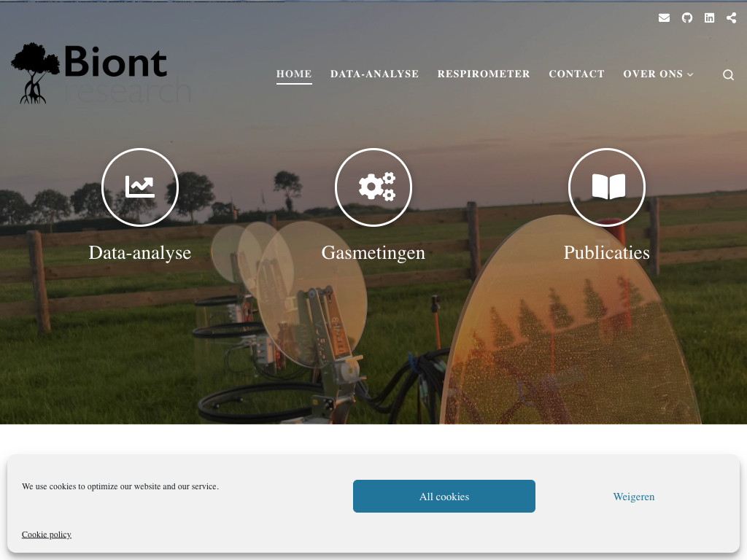Screen dimensions: 747x560
Task: Click the Gasmetingen heading link
Action: tap(373, 252)
